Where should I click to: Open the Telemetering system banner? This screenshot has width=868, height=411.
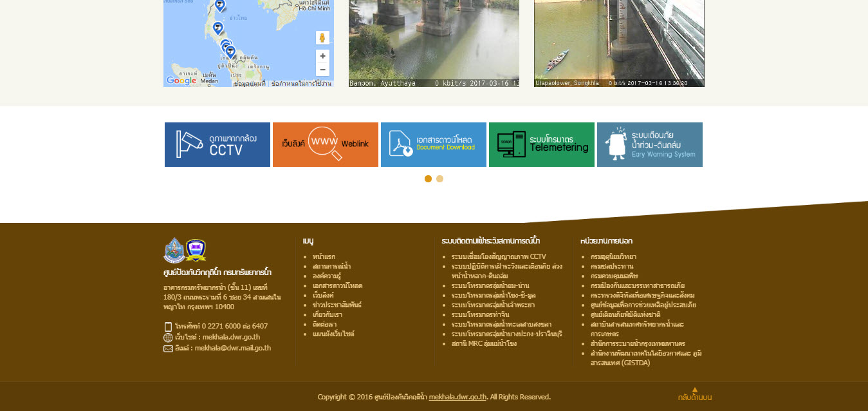click(x=542, y=145)
